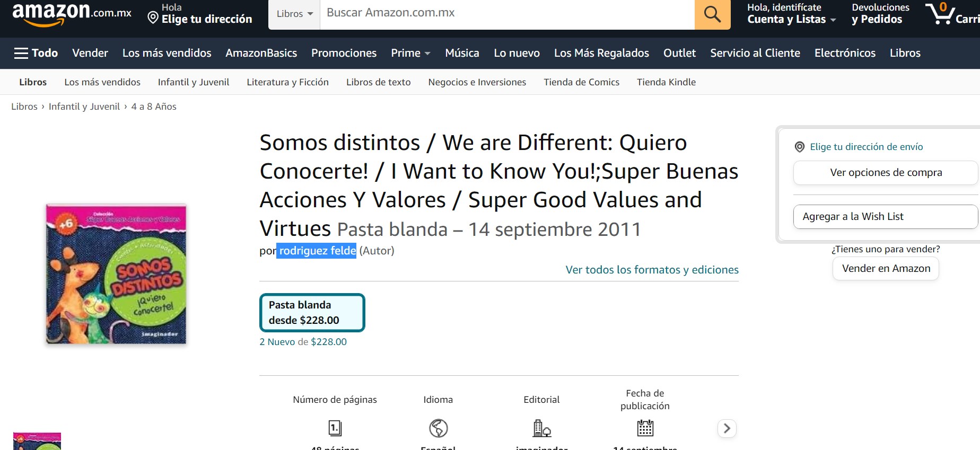Open the Todo hamburger menu
The width and height of the screenshot is (980, 450).
(36, 53)
